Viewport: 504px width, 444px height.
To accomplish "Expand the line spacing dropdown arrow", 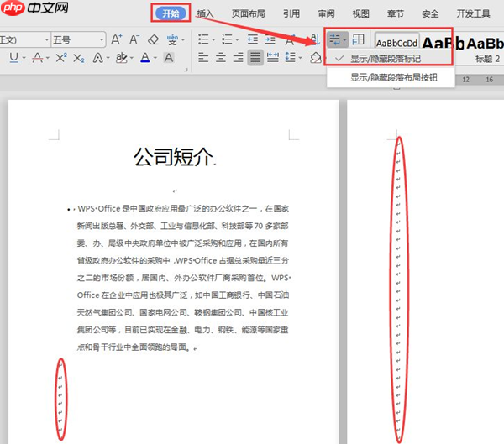I will coord(300,58).
